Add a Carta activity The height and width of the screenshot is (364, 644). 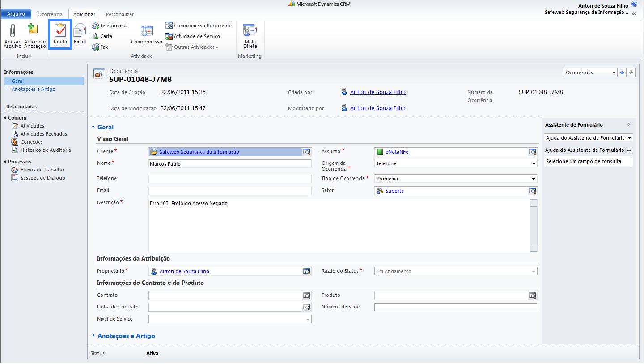(102, 36)
